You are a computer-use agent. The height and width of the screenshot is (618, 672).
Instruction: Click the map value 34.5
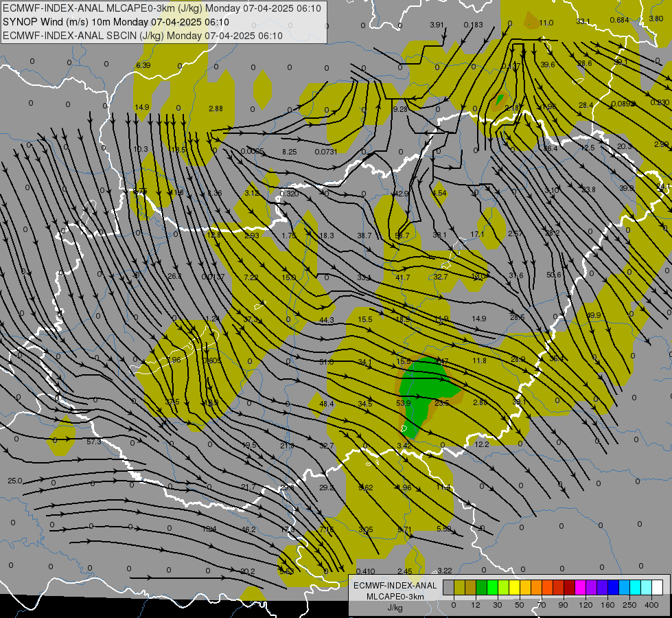click(365, 404)
